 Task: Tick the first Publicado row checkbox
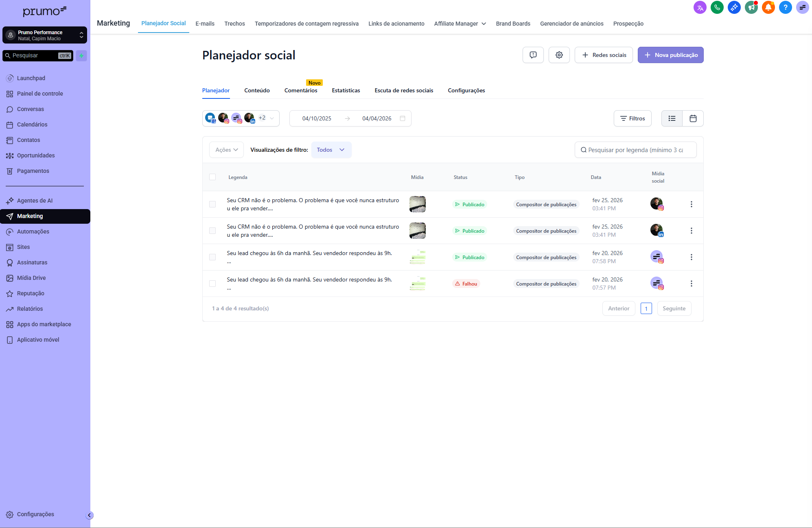pyautogui.click(x=212, y=204)
